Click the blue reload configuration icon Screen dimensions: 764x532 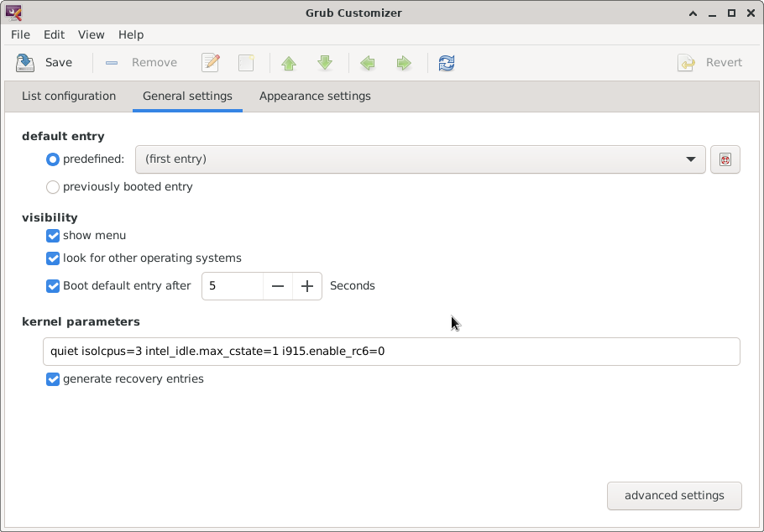pos(447,63)
